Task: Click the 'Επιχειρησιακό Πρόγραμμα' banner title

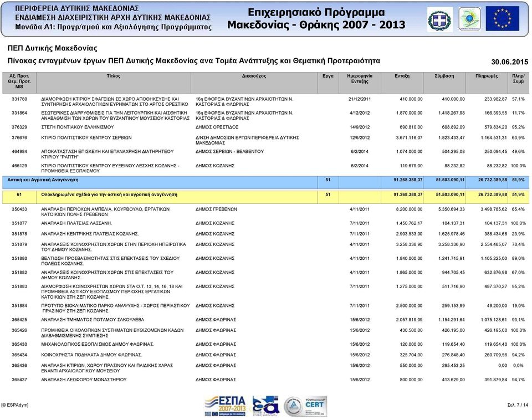Action: (x=316, y=12)
